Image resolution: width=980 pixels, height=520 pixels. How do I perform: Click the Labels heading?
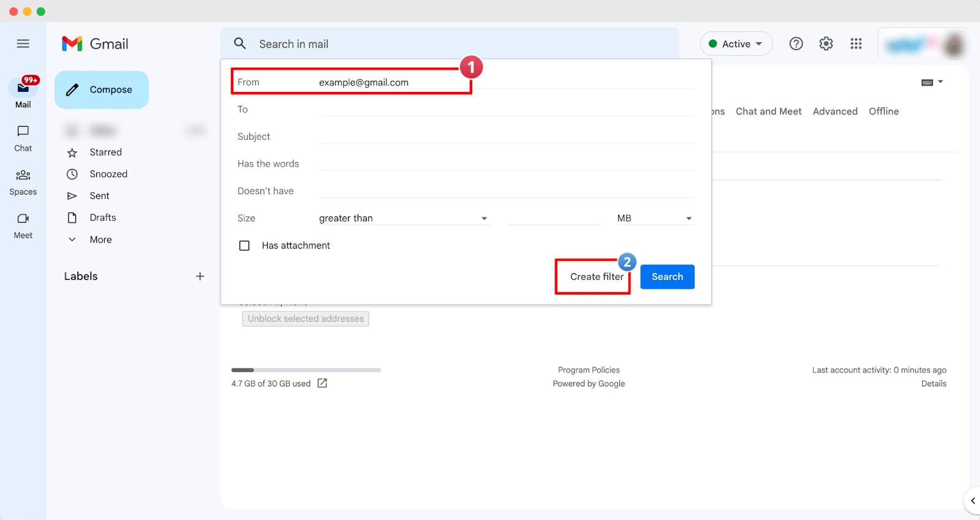point(81,276)
